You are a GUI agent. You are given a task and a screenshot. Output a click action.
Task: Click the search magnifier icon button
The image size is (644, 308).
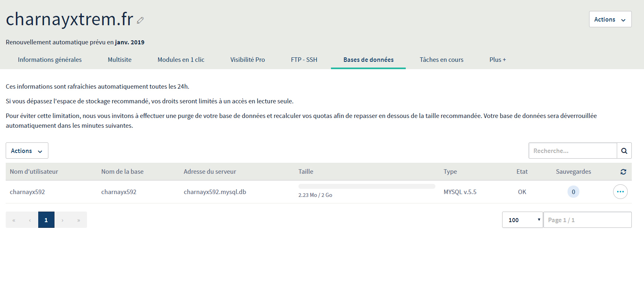624,151
